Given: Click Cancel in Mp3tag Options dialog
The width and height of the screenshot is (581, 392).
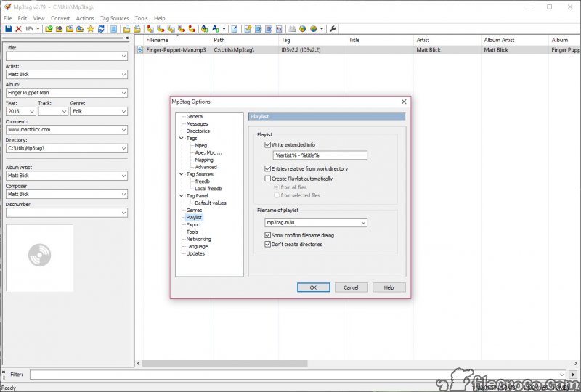Looking at the screenshot, I should pyautogui.click(x=351, y=287).
